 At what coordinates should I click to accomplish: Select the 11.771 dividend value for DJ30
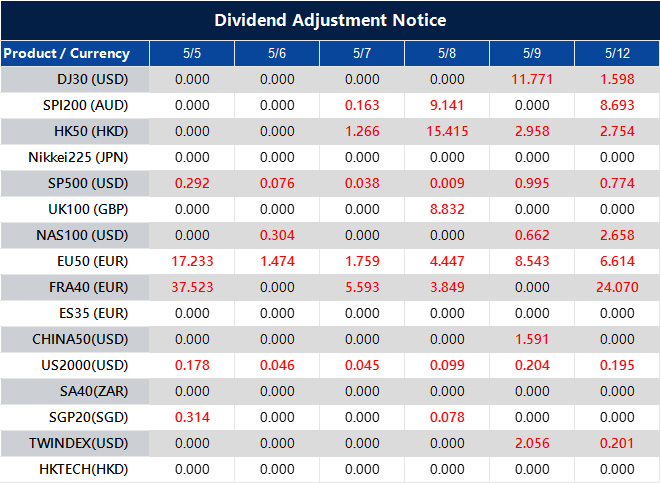click(531, 79)
